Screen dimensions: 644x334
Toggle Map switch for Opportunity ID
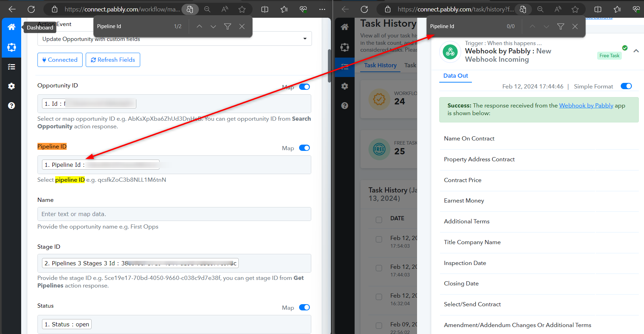[x=304, y=87]
